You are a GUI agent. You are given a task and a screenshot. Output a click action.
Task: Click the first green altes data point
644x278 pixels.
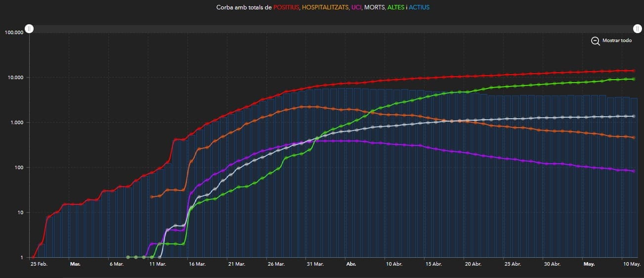coord(128,257)
